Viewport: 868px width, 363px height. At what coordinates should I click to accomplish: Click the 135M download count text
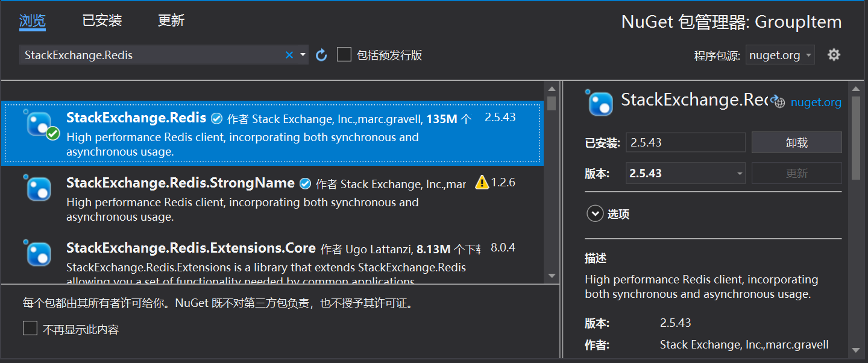pyautogui.click(x=442, y=119)
